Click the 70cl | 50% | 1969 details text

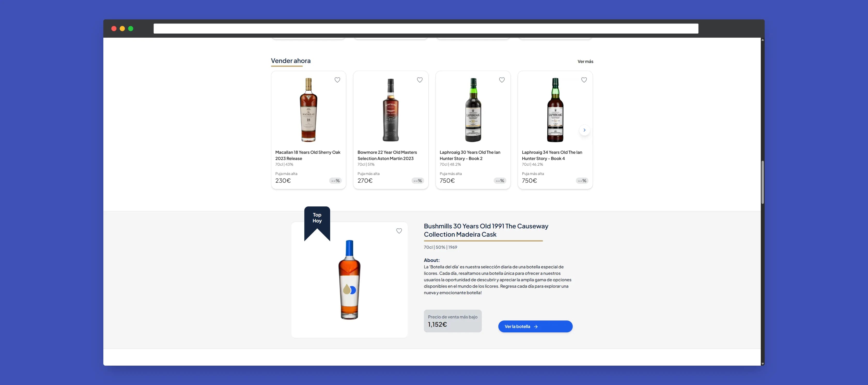coord(440,247)
